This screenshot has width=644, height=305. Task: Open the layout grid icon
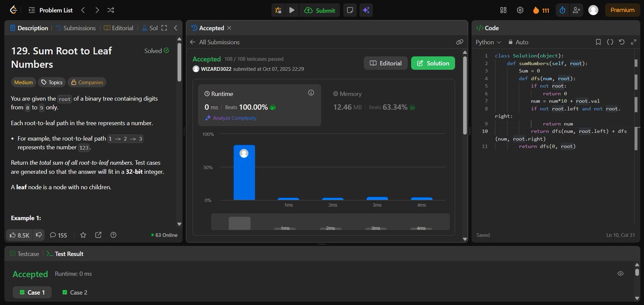point(503,10)
